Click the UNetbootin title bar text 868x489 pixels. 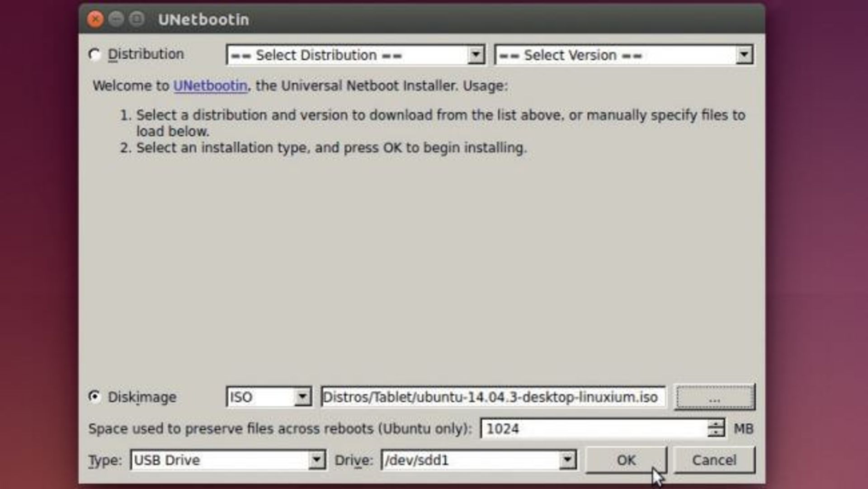click(x=203, y=19)
